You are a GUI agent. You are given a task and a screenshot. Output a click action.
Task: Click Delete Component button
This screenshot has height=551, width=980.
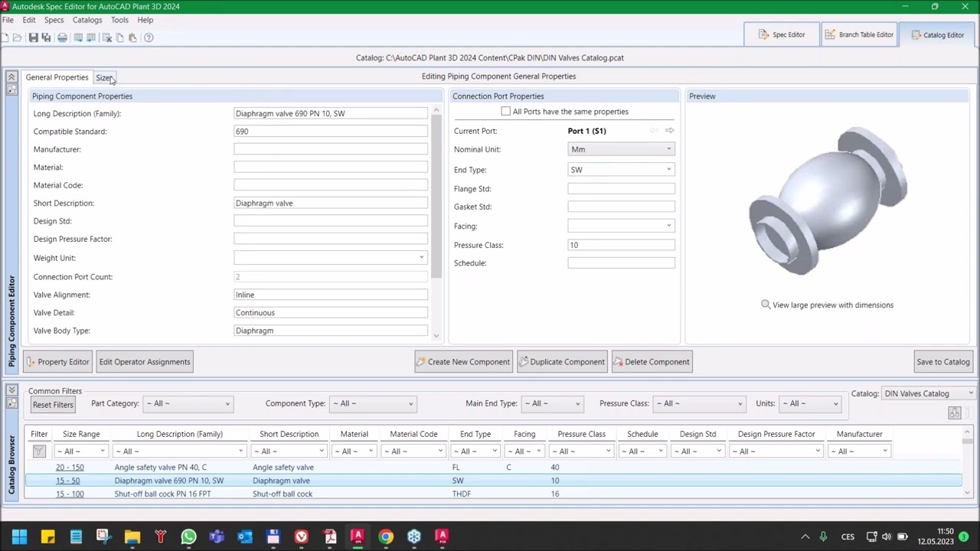pos(652,362)
